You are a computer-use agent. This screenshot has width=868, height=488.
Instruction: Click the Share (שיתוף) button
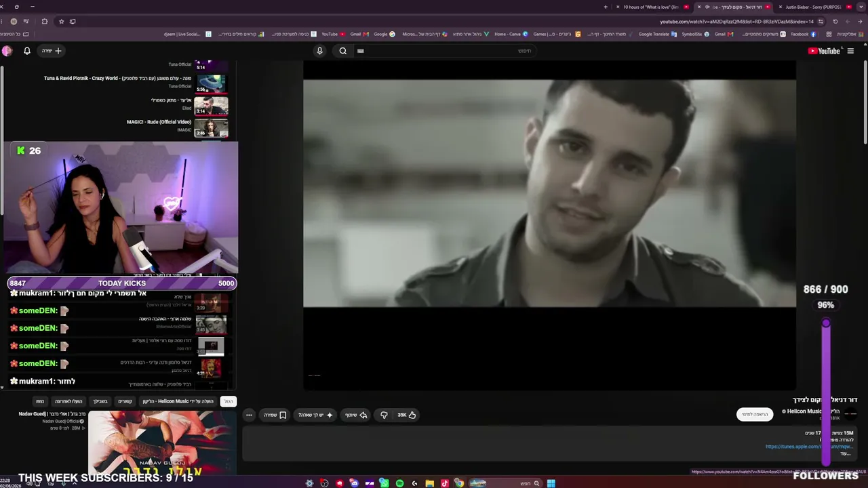tap(356, 415)
